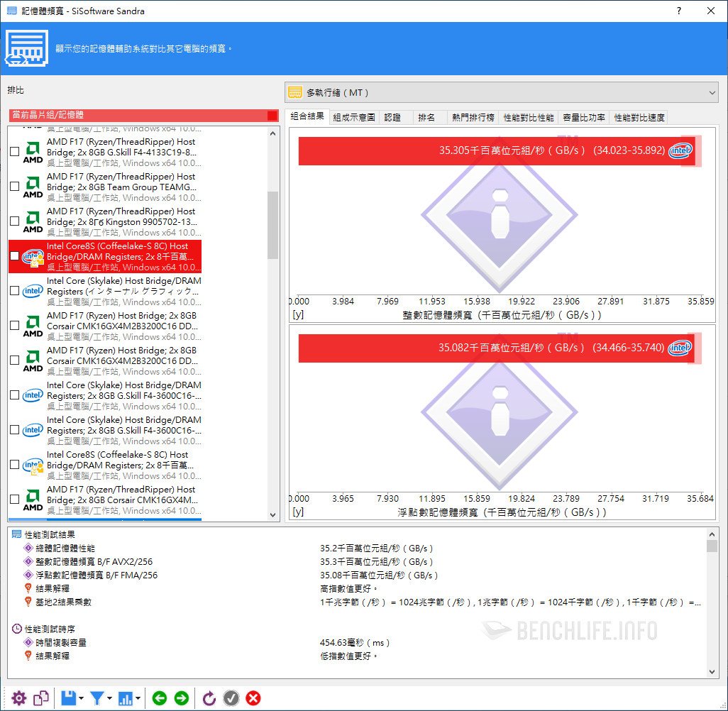Go back with the green left arrow

(x=160, y=698)
